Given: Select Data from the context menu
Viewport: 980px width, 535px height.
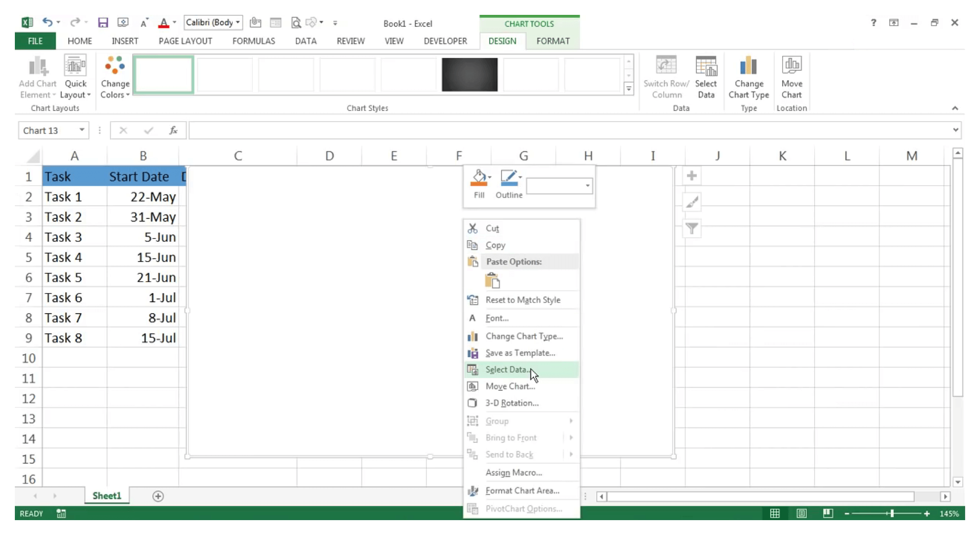Looking at the screenshot, I should 507,369.
